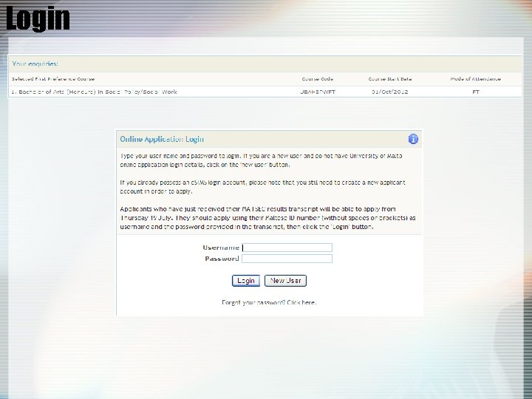Click the 'Login' slide title
Image resolution: width=532 pixels, height=399 pixels.
pos(38,18)
